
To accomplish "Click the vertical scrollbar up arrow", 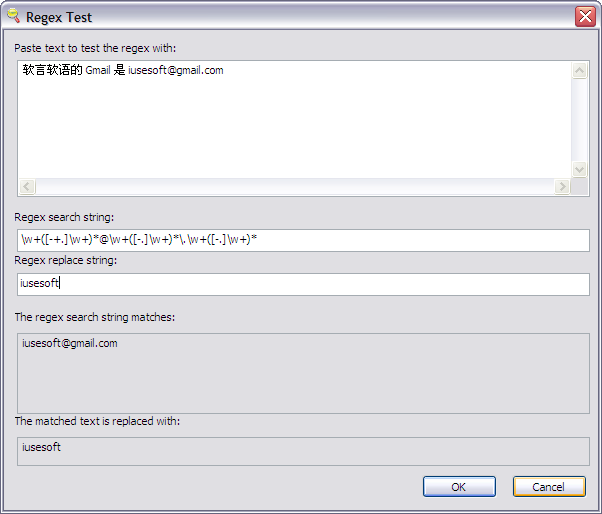I will pos(579,71).
